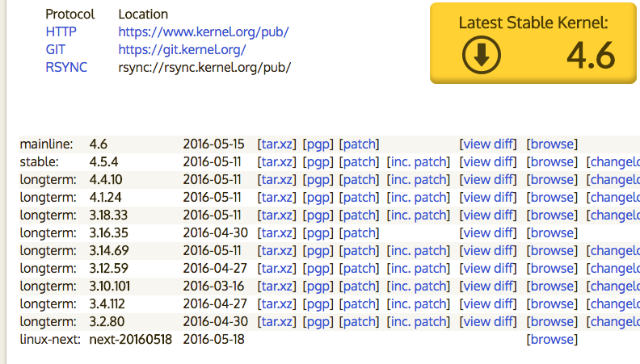The height and width of the screenshot is (364, 640).
Task: Download tar.xz for stable 4.5.4
Action: 276,162
